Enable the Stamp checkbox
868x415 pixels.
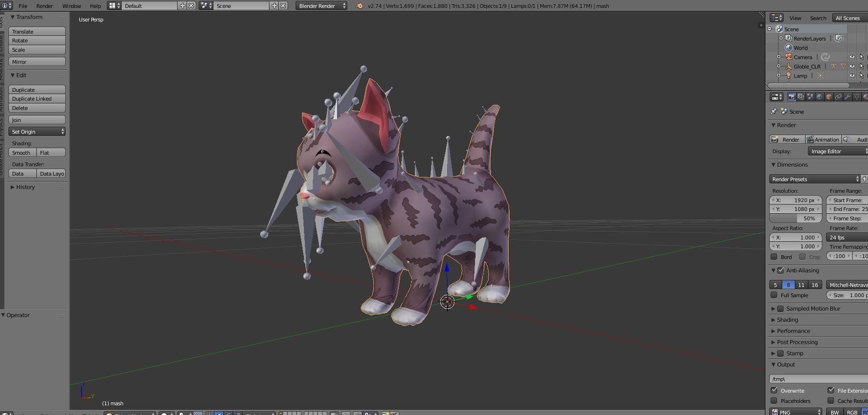[781, 353]
